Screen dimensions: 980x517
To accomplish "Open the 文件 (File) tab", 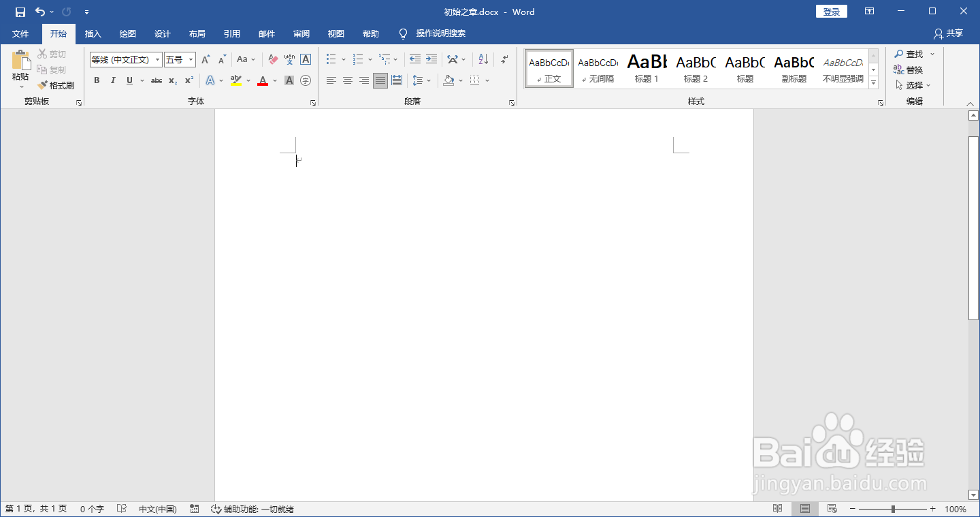I will 20,33.
